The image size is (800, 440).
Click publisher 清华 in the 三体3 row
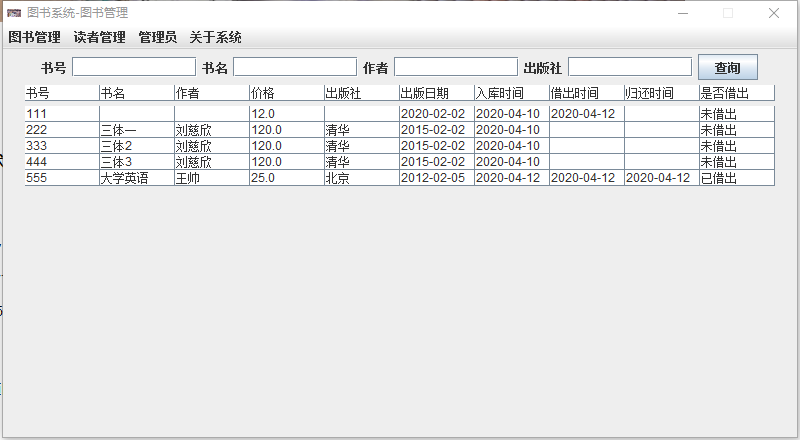coord(362,162)
